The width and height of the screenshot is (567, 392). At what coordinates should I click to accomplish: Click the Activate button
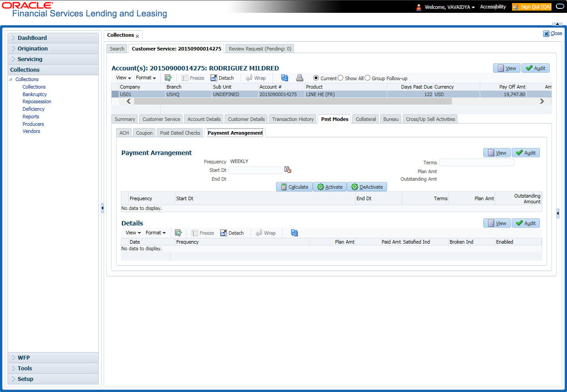click(x=330, y=187)
